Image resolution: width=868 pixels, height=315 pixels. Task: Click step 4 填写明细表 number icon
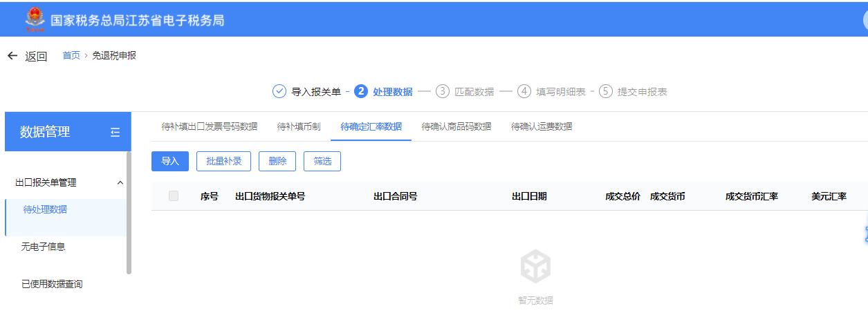(524, 92)
